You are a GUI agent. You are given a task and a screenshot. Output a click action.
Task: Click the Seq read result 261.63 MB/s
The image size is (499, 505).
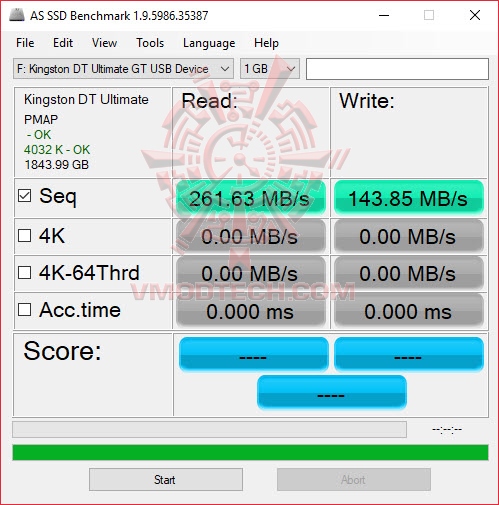click(251, 198)
